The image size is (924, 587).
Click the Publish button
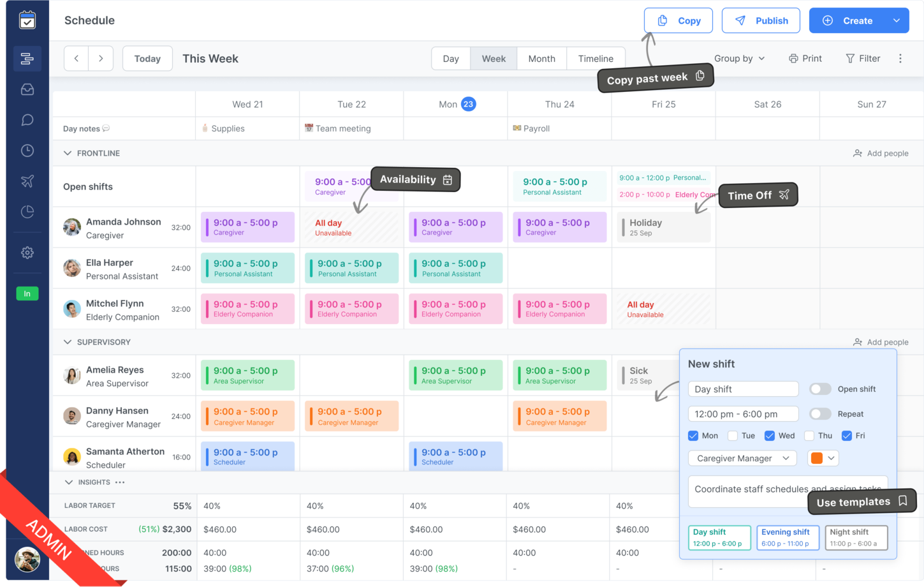click(x=761, y=20)
